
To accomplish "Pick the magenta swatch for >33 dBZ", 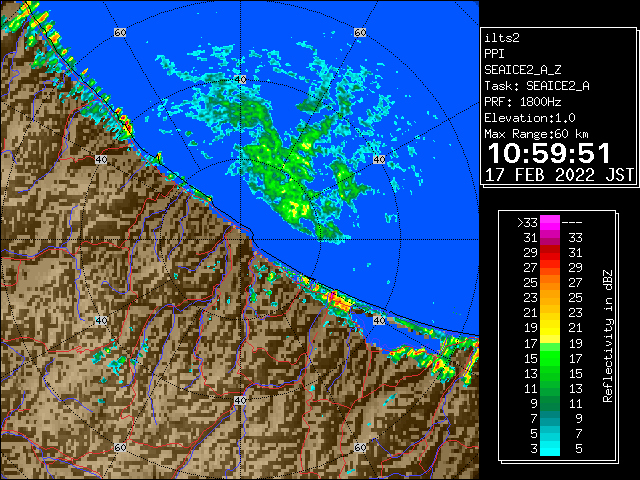I will pos(550,222).
